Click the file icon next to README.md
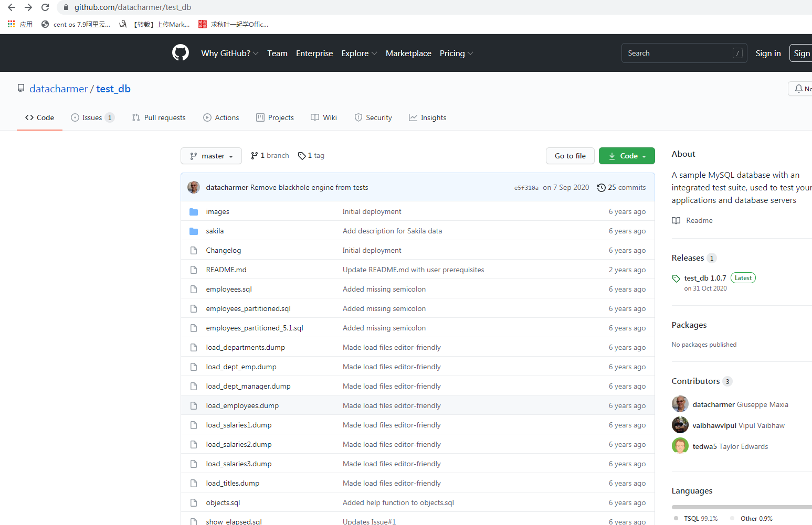 (194, 270)
